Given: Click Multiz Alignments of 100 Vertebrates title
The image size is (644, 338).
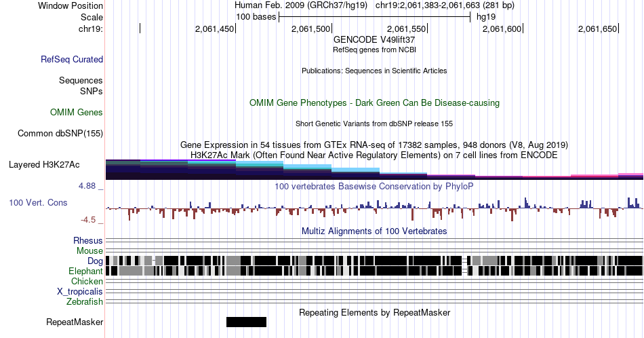Looking at the screenshot, I should [x=374, y=231].
